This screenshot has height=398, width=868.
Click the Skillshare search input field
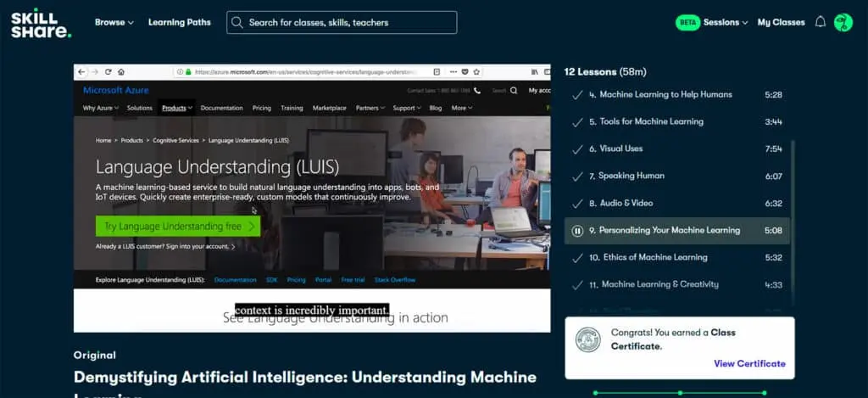[342, 23]
